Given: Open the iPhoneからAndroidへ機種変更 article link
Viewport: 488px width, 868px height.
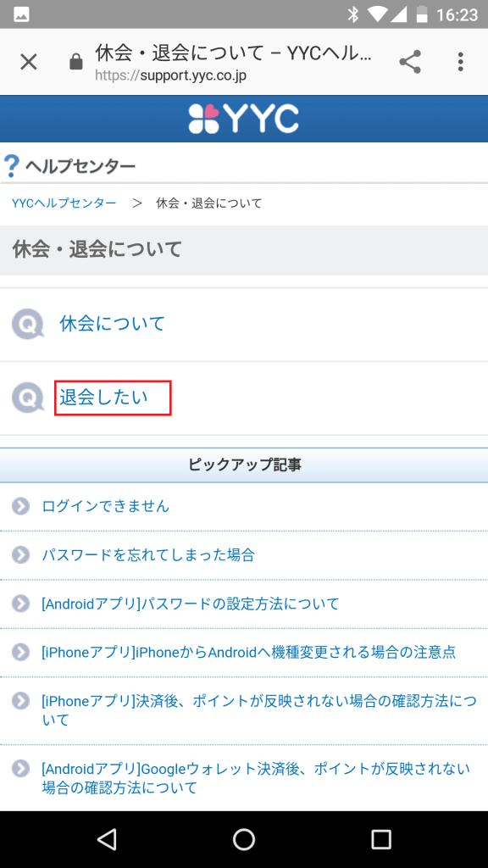Looking at the screenshot, I should pos(249,652).
